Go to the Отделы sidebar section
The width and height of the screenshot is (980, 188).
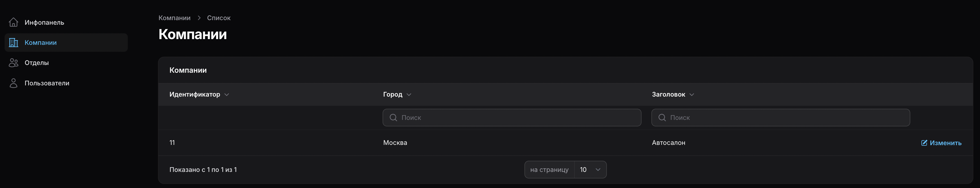pos(36,63)
